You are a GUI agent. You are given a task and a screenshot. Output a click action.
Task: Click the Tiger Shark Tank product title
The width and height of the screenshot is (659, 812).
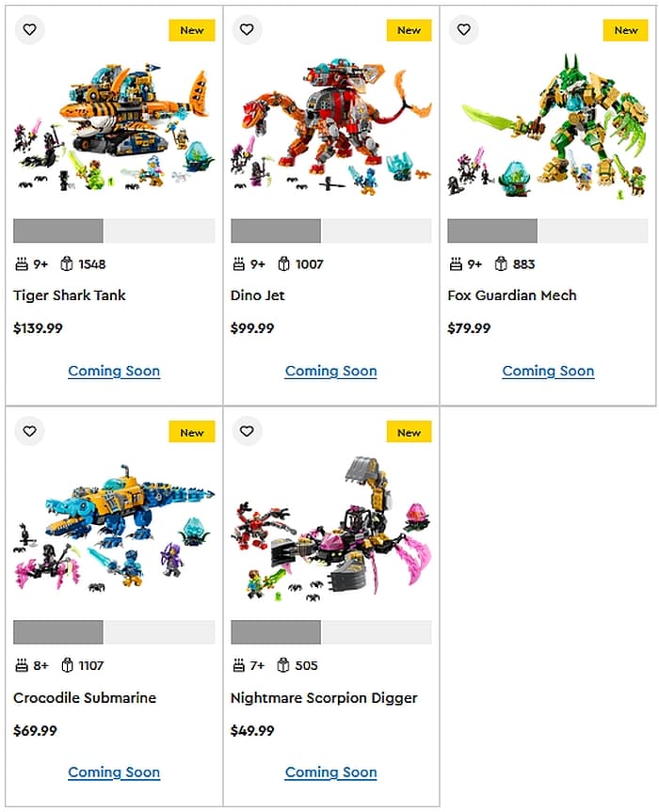click(x=70, y=295)
